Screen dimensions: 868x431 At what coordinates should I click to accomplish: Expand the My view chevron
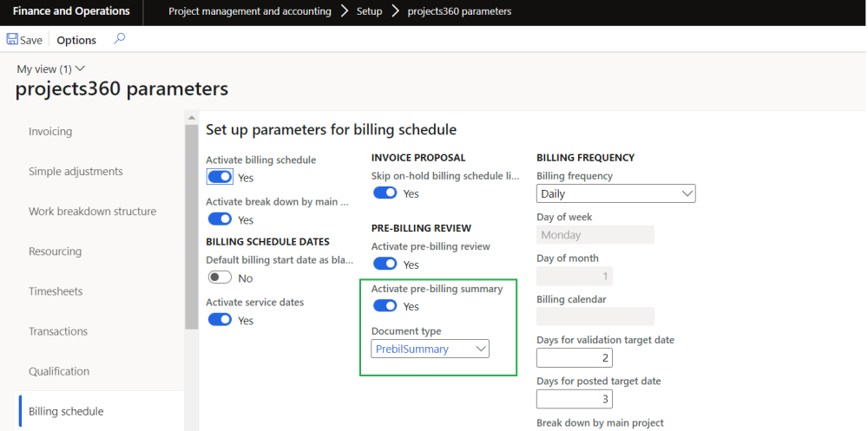(81, 69)
